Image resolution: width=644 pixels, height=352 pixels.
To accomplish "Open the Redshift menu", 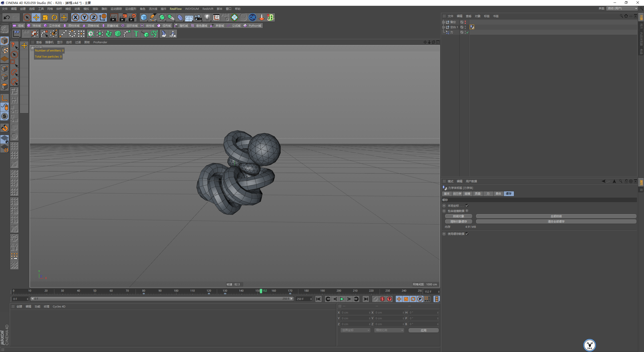I will 208,9.
